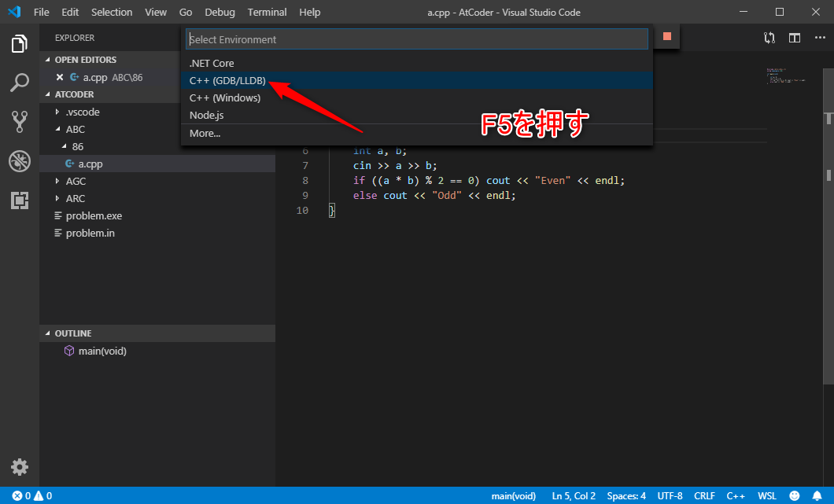This screenshot has height=504, width=834.
Task: Choose the .NET Core environment
Action: click(417, 63)
